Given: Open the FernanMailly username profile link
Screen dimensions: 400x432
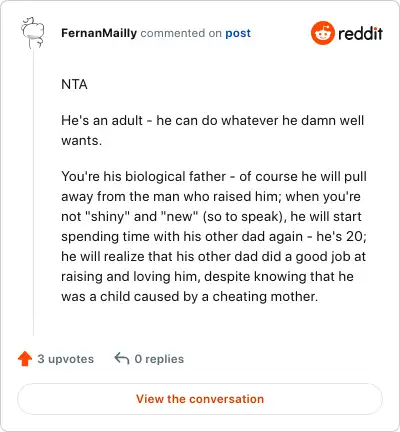Looking at the screenshot, I should (99, 33).
